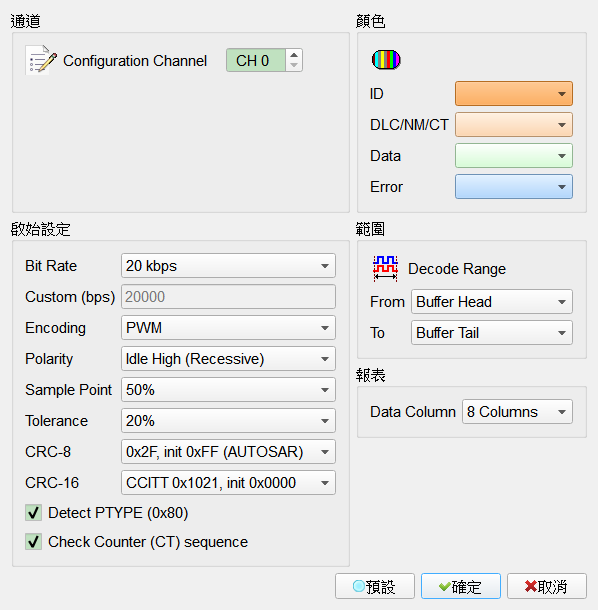Click the Decode Range waveform icon
Screen dimensions: 598x610
point(385,268)
